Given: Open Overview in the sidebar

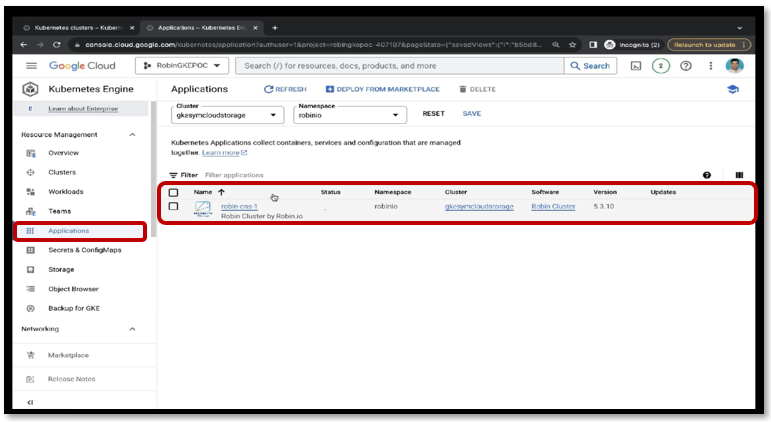Looking at the screenshot, I should click(63, 153).
